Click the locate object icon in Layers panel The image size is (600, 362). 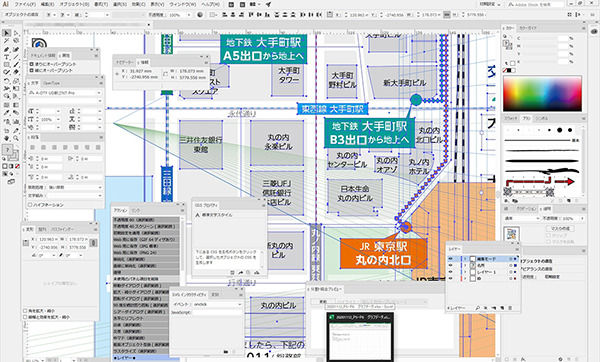pyautogui.click(x=478, y=308)
